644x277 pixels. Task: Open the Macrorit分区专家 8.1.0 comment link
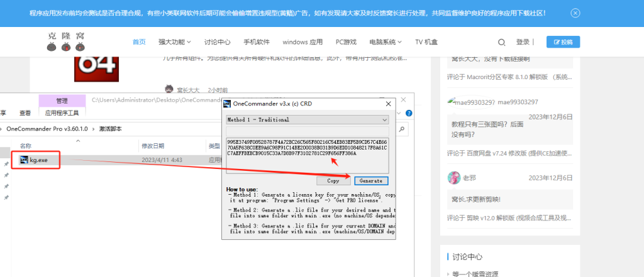[509, 77]
